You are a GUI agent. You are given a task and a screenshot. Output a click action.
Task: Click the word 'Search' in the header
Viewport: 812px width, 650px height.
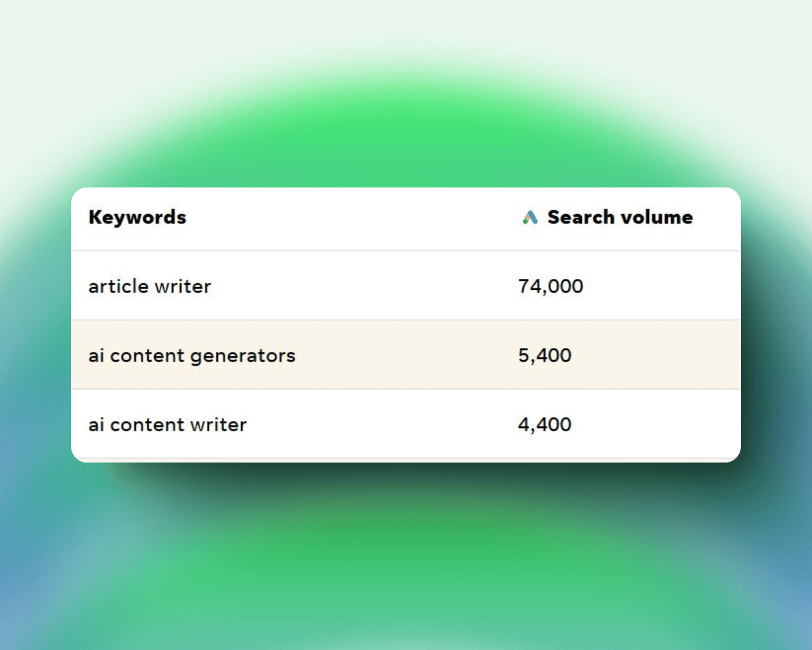579,217
